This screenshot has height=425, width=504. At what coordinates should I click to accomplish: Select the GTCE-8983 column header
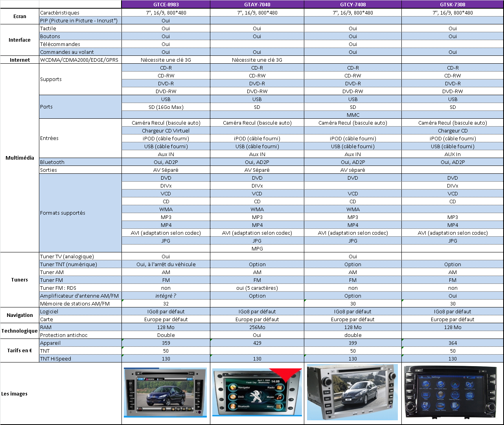coord(166,4)
